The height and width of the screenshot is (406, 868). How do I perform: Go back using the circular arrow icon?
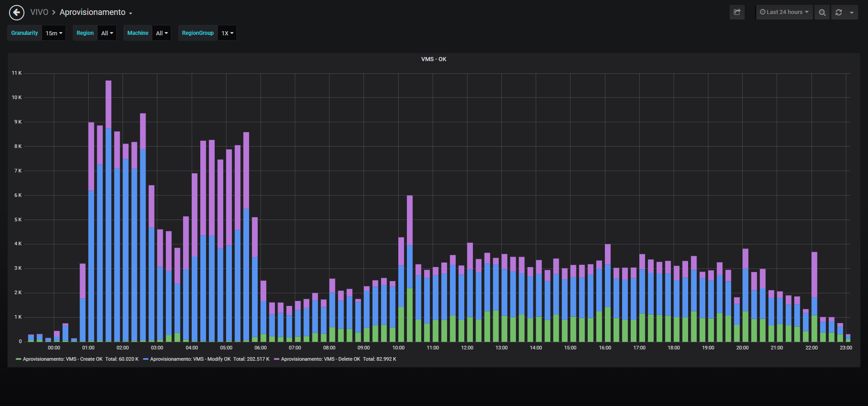[17, 13]
